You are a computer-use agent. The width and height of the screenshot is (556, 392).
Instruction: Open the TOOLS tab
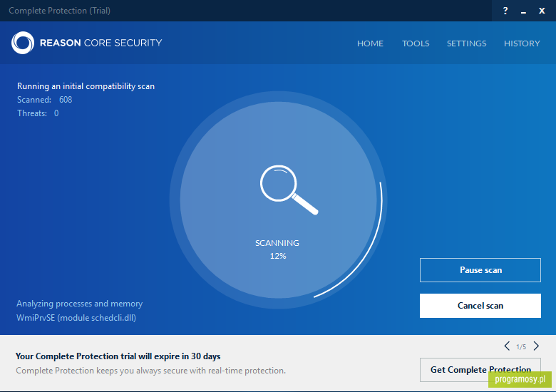[x=416, y=43]
